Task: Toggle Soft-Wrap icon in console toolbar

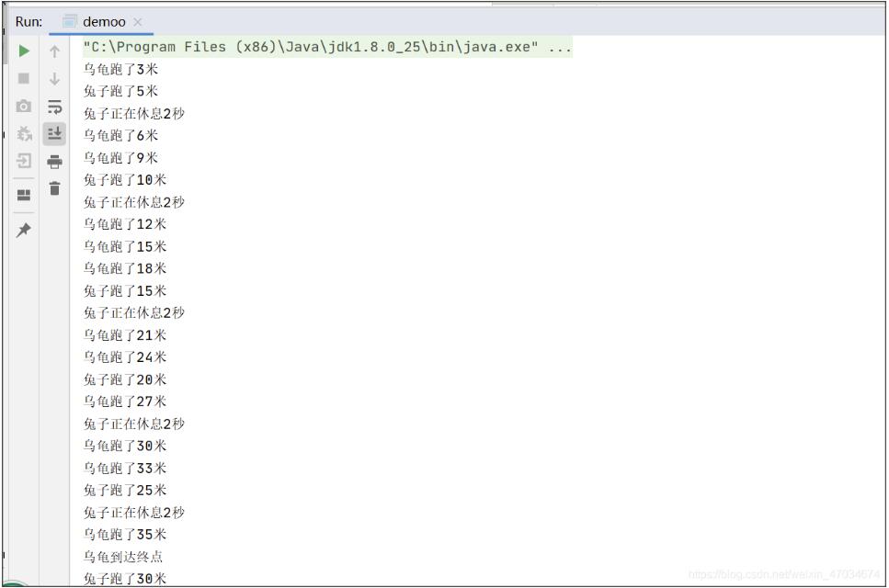Action: point(55,107)
